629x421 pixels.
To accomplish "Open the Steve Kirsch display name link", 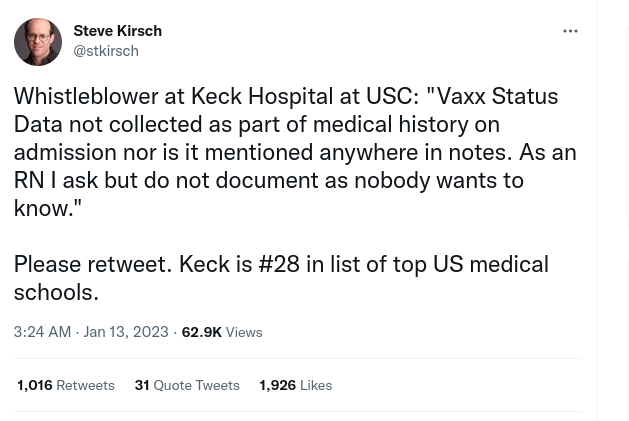I will tap(117, 31).
